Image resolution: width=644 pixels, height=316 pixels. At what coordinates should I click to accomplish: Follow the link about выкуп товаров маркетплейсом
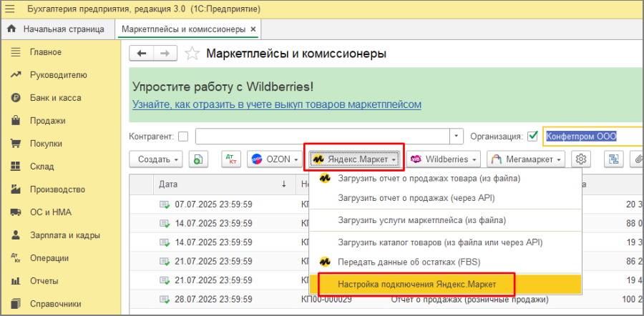(277, 104)
